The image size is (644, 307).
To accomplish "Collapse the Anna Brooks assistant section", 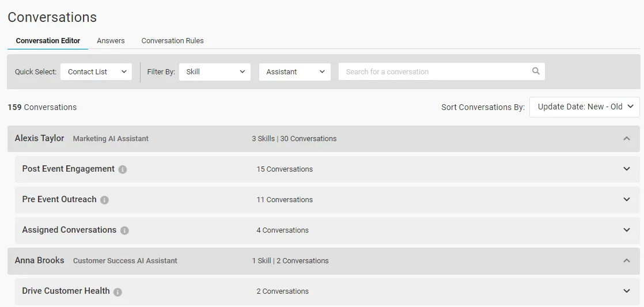I will pos(626,260).
